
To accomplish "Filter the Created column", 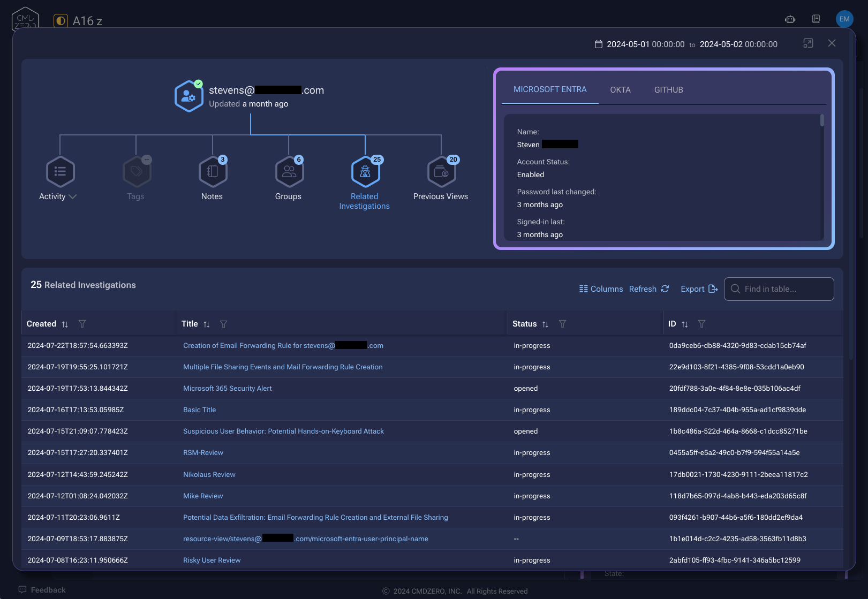I will coord(82,324).
